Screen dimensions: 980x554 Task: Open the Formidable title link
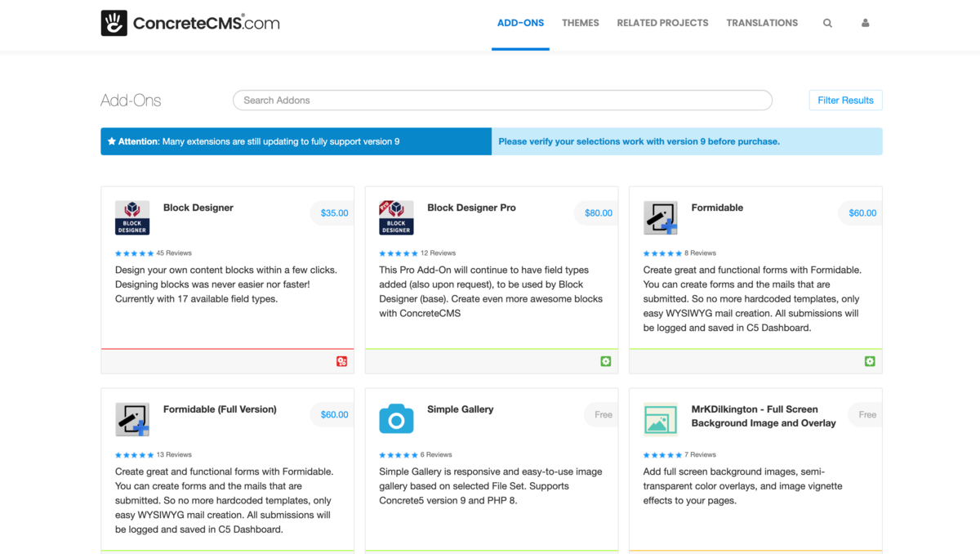[x=717, y=208]
